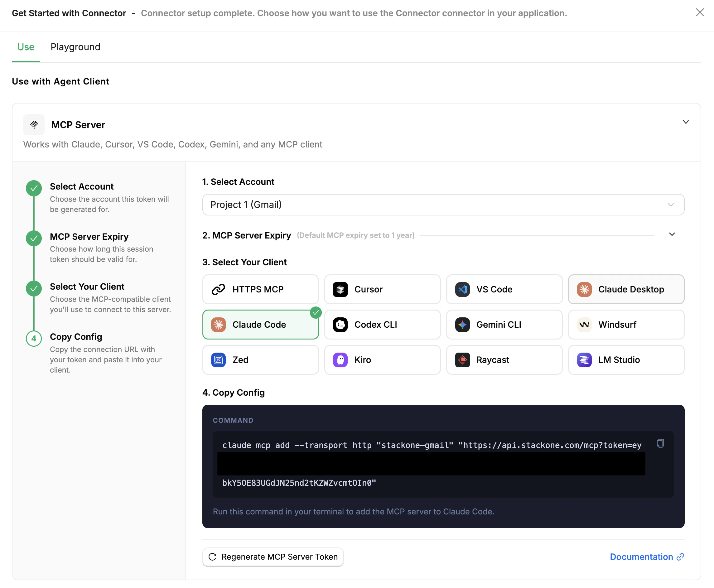
Task: Click the Windsurf logo icon
Action: [584, 325]
